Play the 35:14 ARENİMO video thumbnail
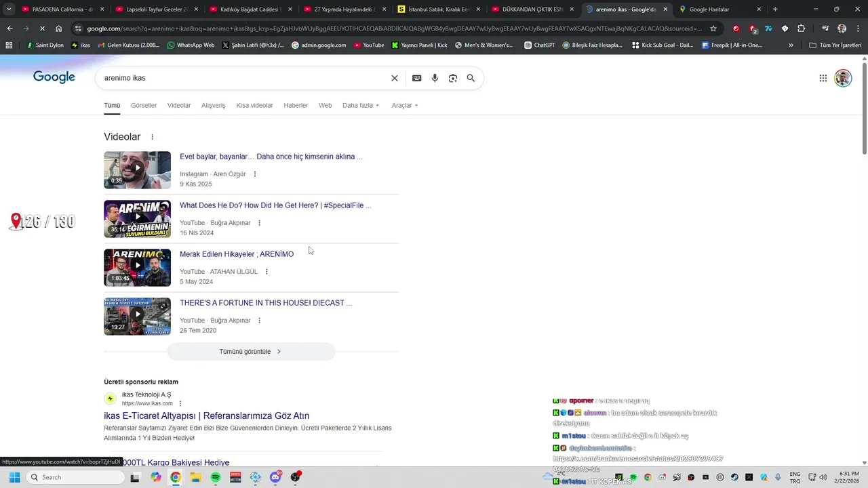 click(137, 219)
